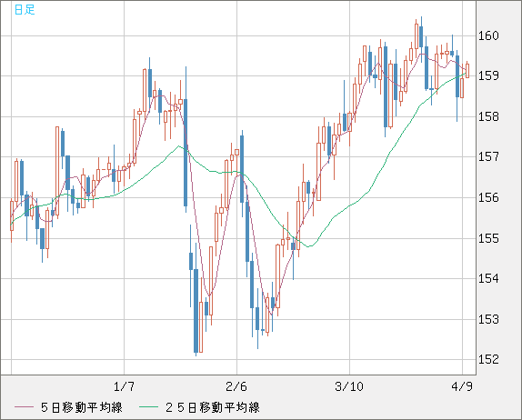The image size is (522, 420).
Task: Click the 153 price axis label
Action: pyautogui.click(x=488, y=319)
